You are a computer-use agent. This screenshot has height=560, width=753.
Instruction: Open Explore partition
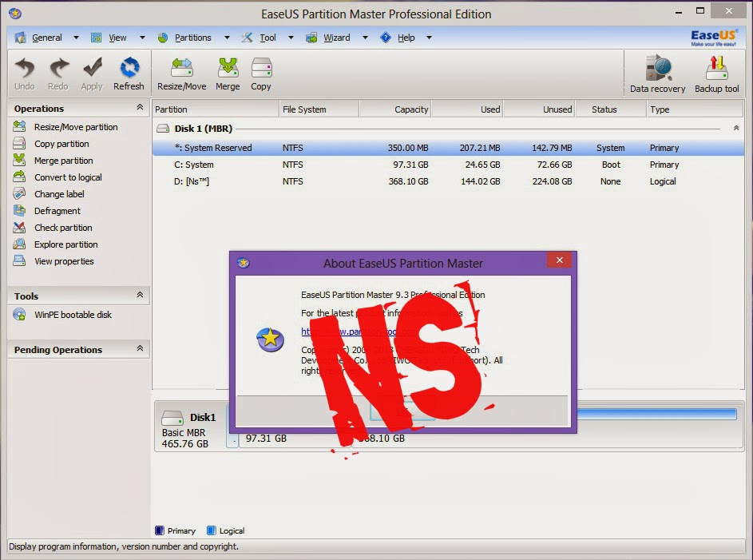tap(65, 244)
